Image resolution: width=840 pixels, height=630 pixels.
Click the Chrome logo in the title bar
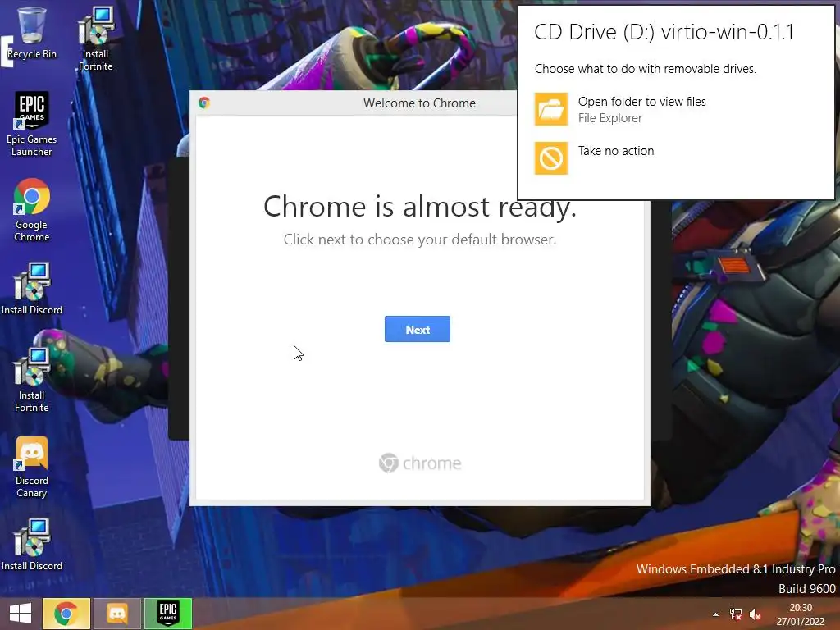[x=204, y=103]
